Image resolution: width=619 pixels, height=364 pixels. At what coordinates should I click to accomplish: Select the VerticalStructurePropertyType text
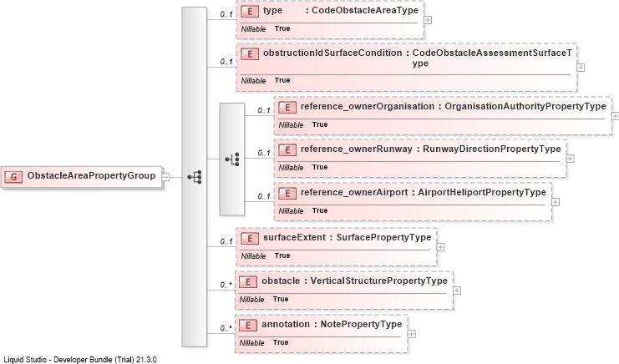(378, 281)
